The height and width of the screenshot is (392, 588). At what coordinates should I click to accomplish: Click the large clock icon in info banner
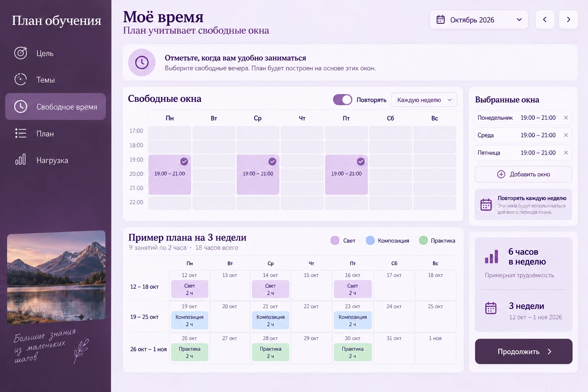(x=142, y=62)
